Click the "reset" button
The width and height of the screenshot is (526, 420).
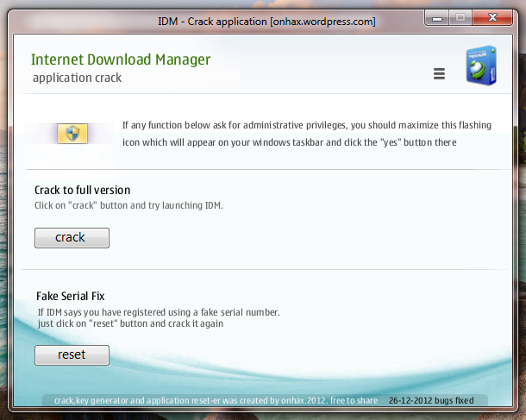tap(72, 355)
